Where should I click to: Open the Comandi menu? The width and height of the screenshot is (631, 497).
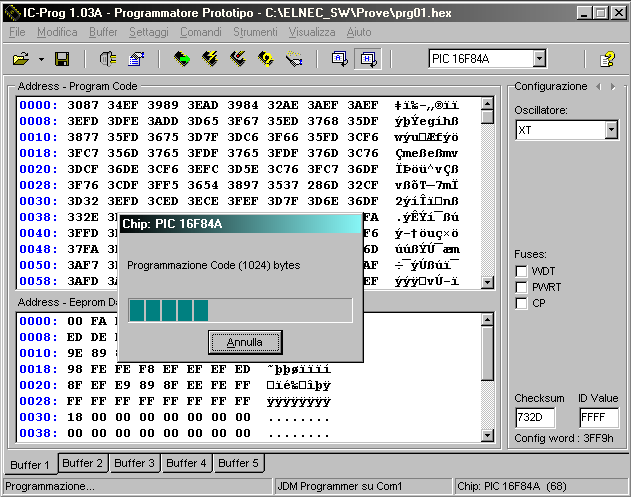pyautogui.click(x=200, y=32)
